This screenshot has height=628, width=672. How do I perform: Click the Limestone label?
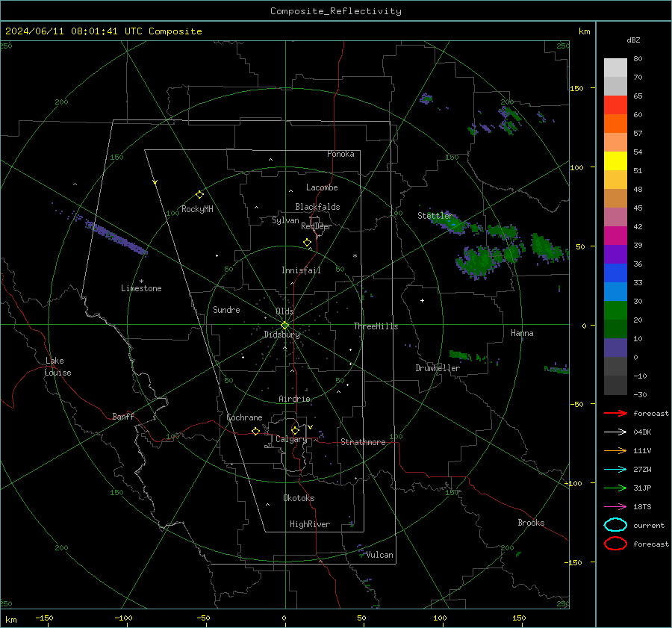(141, 288)
